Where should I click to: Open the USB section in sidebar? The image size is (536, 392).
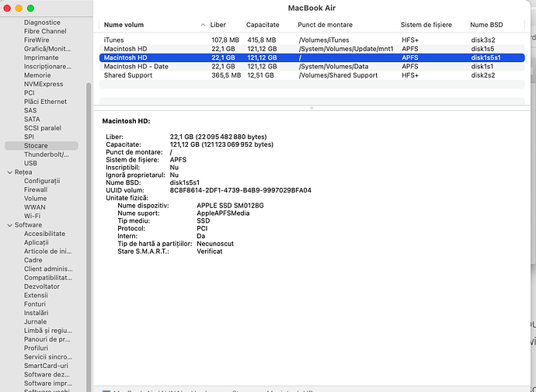31,163
